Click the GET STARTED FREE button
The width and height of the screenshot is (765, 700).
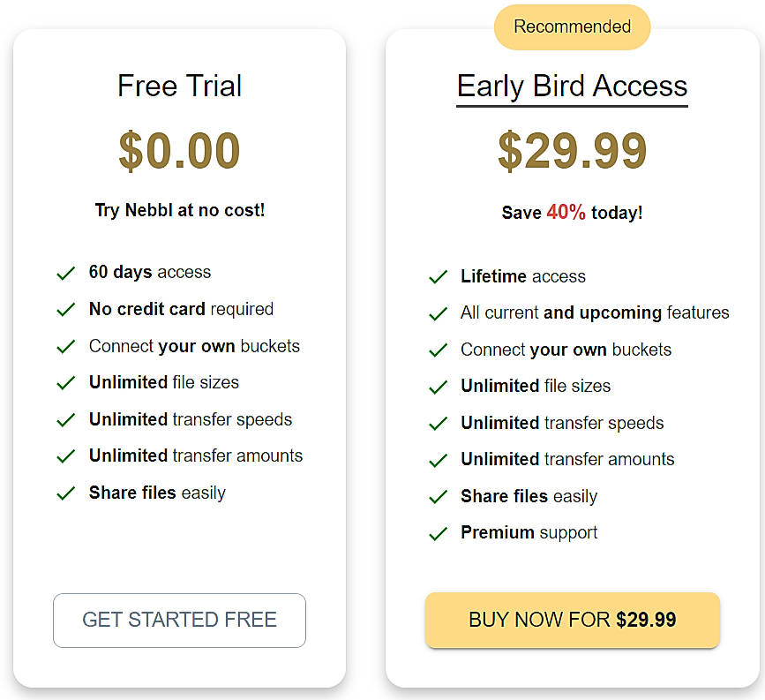click(x=179, y=621)
